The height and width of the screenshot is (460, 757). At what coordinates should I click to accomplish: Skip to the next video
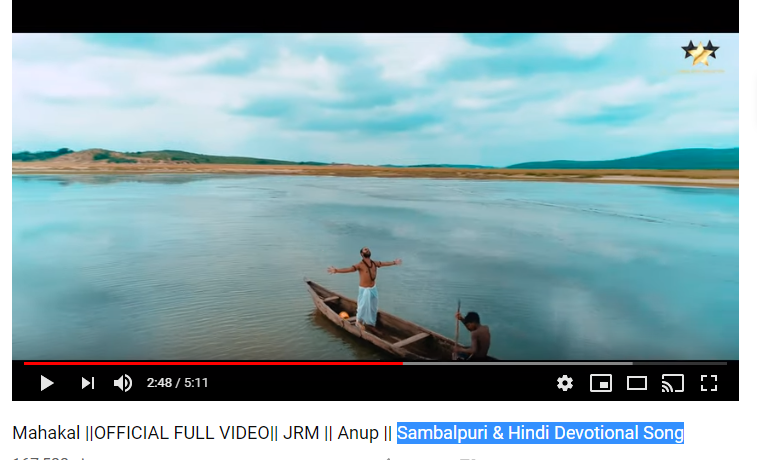click(87, 383)
